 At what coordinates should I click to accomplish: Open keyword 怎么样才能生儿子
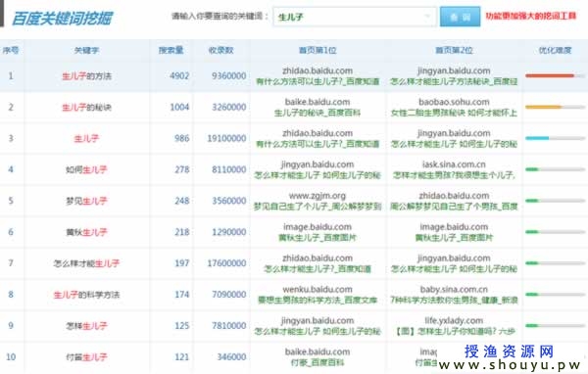86,263
